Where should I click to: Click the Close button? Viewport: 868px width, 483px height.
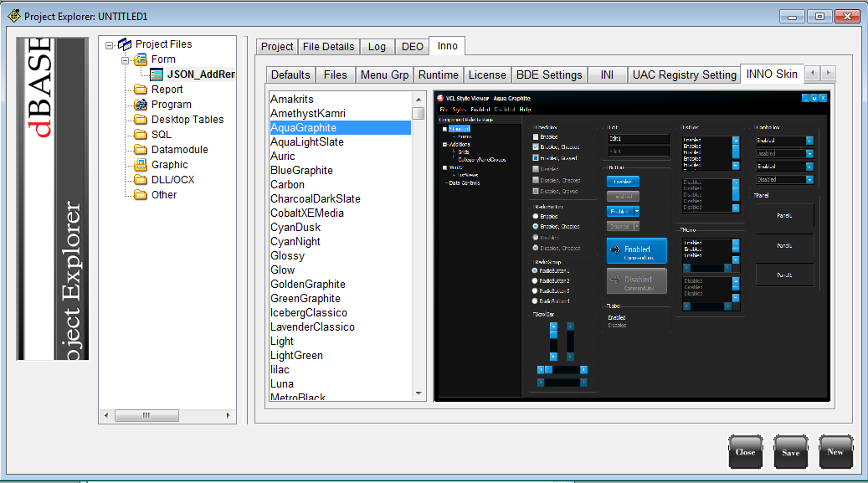pyautogui.click(x=746, y=452)
